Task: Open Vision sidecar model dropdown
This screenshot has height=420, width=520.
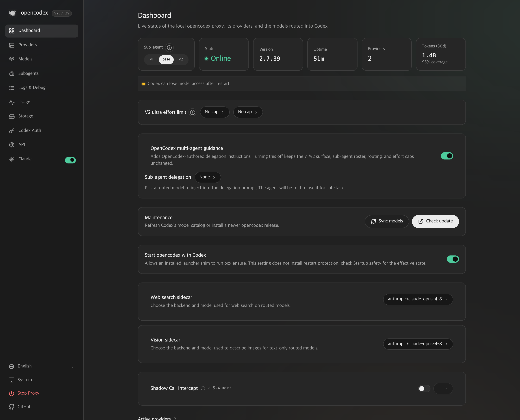Action: coord(418,344)
